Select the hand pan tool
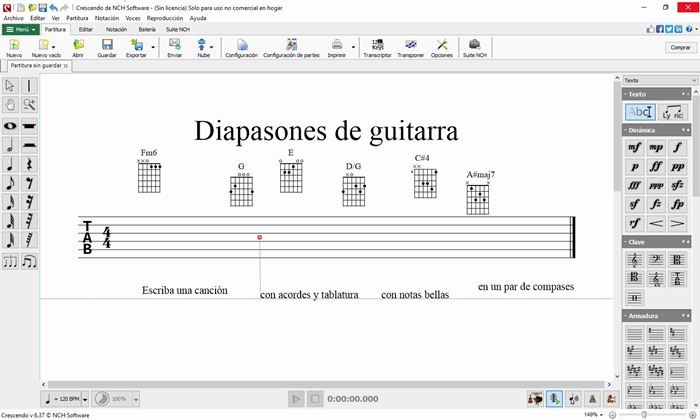 [10, 104]
